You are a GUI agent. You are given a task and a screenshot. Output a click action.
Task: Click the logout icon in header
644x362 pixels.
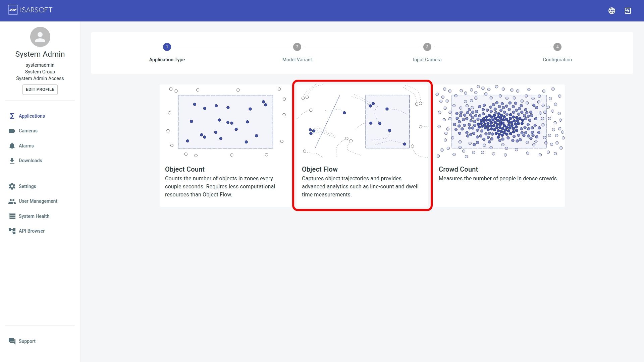click(628, 11)
